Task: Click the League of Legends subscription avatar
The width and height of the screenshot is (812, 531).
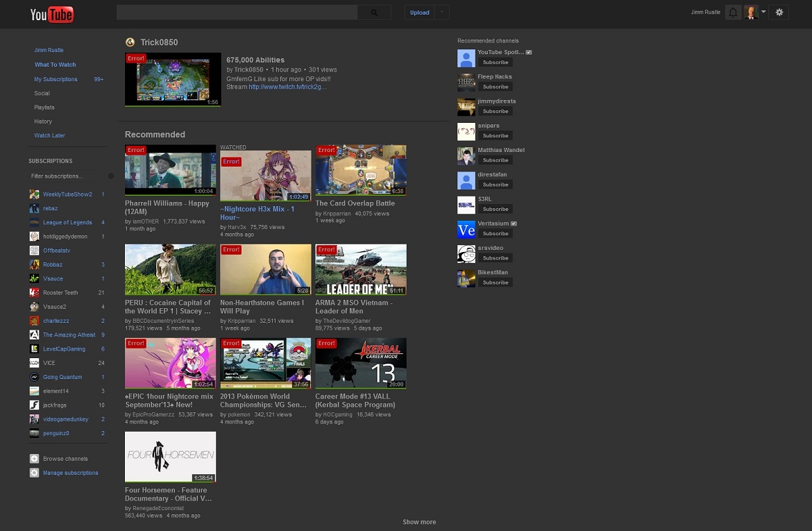Action: (x=34, y=222)
